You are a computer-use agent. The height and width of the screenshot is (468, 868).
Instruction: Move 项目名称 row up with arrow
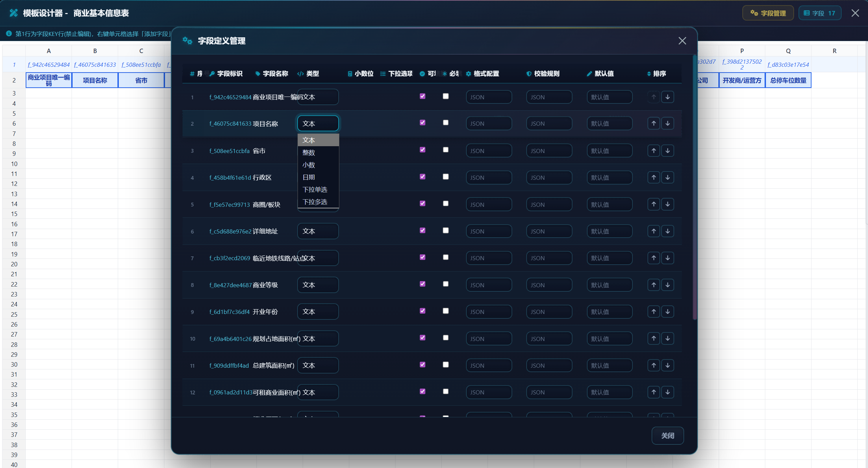(654, 123)
